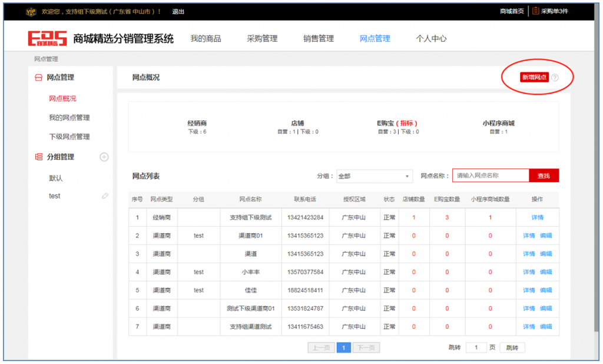Click the VIP badge icon in top bar
Screen dimensions: 603x364
[x=31, y=12]
